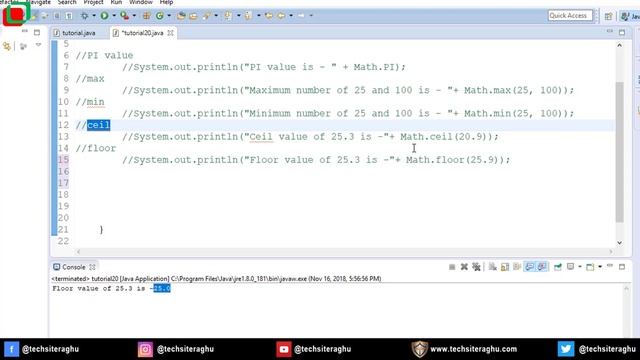Click the editor vertical scrollbar thumb
Screen dimensions: 640x360
coord(620,152)
